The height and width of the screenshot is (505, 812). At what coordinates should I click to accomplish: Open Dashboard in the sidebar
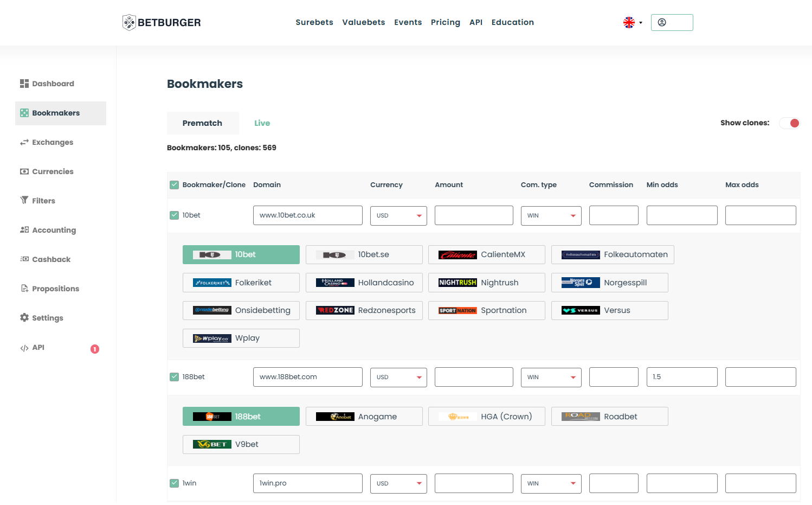click(x=47, y=84)
